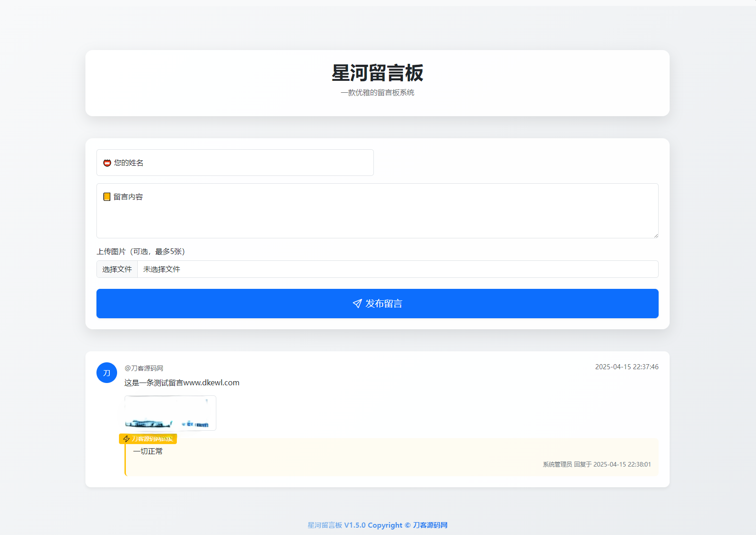Click the 您的姓名 name input field
The width and height of the screenshot is (756, 535).
coord(235,163)
